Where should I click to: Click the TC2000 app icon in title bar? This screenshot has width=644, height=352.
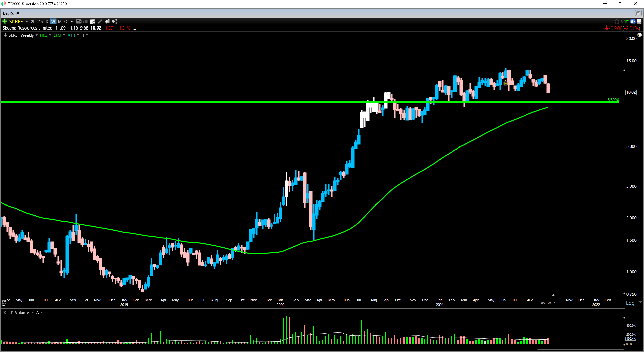(x=4, y=4)
